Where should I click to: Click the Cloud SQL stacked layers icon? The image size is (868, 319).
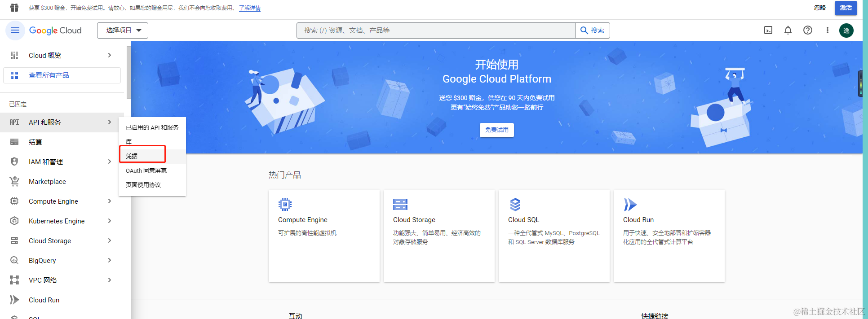point(515,205)
